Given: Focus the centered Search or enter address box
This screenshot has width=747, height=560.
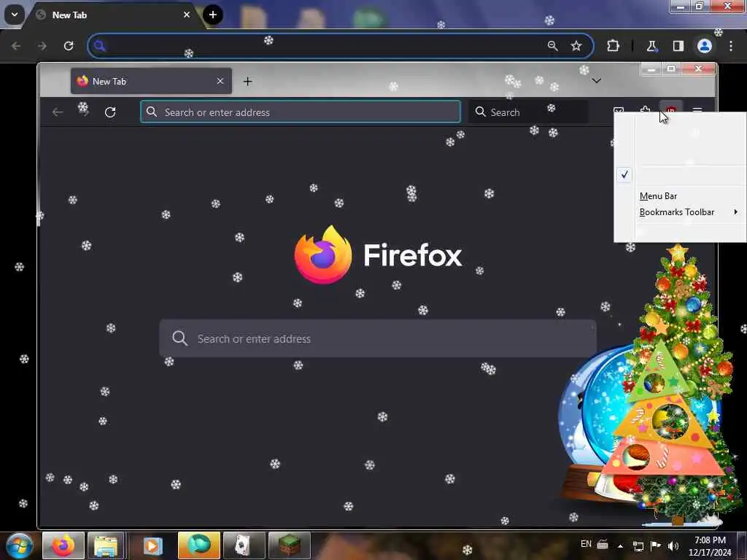Looking at the screenshot, I should [378, 338].
